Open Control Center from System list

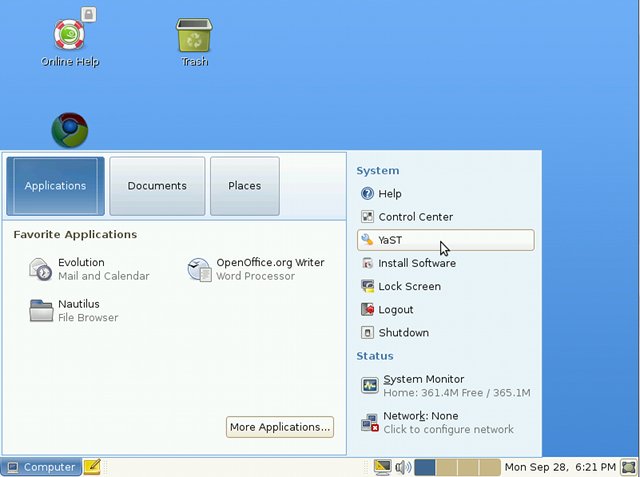[416, 217]
